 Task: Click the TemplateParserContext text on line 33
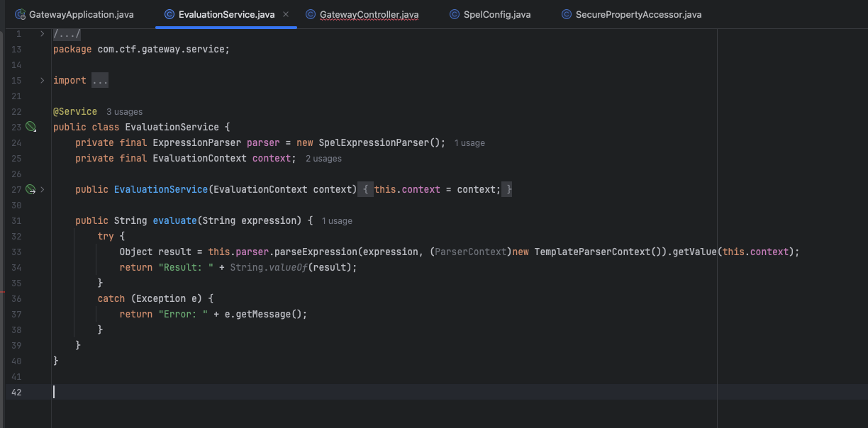592,252
